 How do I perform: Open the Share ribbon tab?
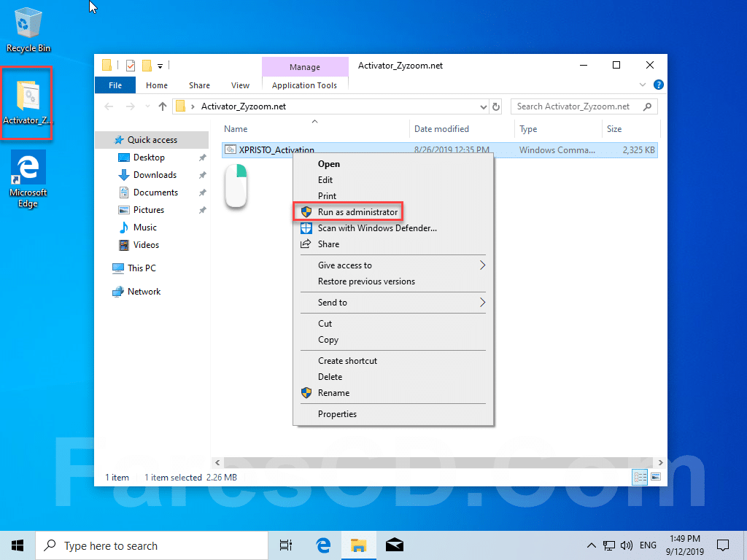pos(199,85)
